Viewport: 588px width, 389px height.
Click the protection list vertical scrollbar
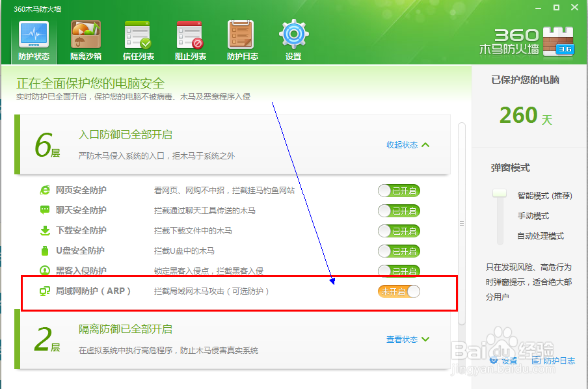(x=462, y=224)
